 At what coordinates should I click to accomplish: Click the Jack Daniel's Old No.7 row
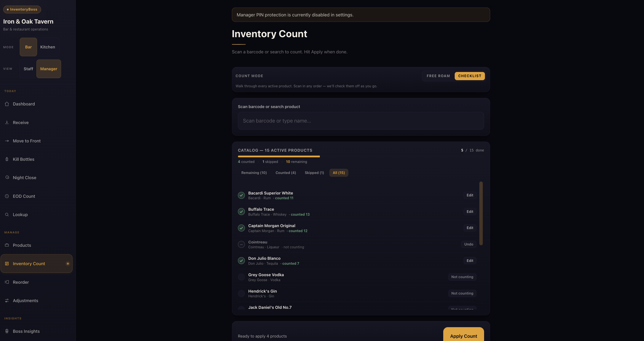(x=357, y=306)
